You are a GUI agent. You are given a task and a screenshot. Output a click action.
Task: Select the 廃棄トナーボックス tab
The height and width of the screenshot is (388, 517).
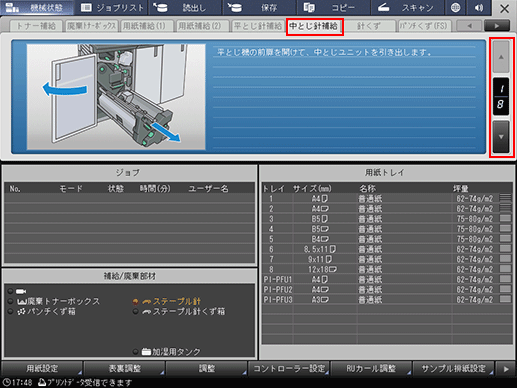click(92, 26)
